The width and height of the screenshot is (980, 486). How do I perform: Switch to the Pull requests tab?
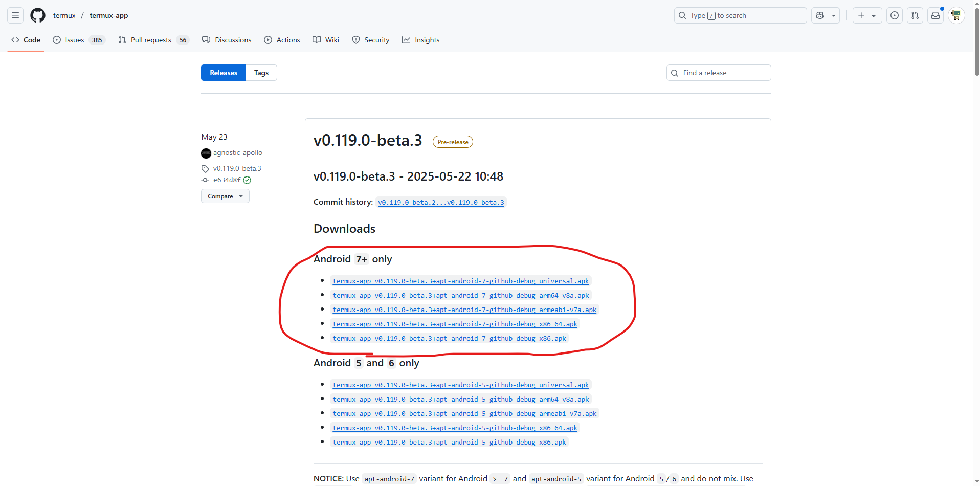coord(153,40)
